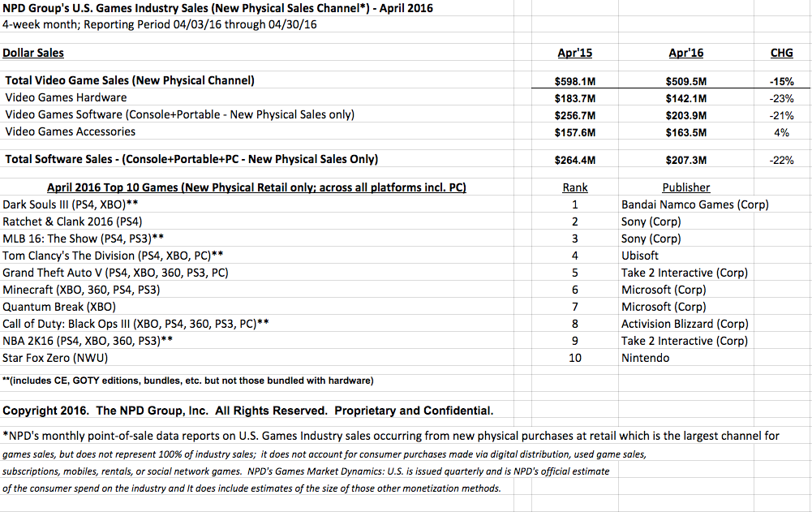
Task: Click the Star Fox Zero game row
Action: click(x=55, y=358)
